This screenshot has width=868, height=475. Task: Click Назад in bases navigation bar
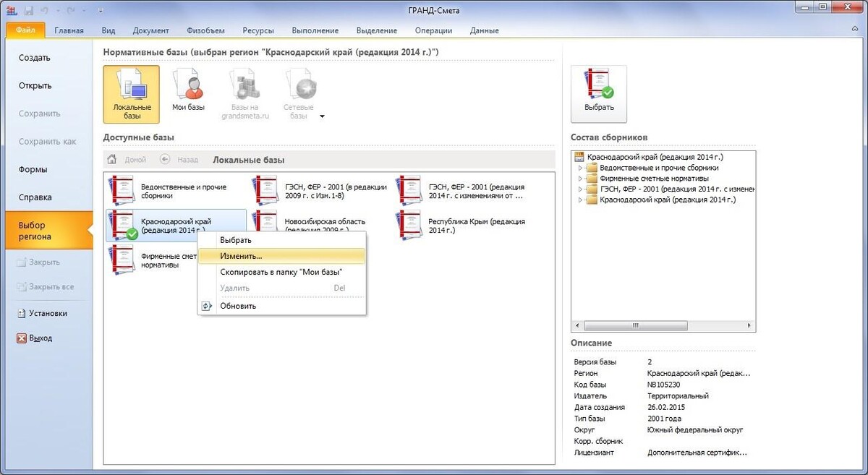click(x=179, y=160)
